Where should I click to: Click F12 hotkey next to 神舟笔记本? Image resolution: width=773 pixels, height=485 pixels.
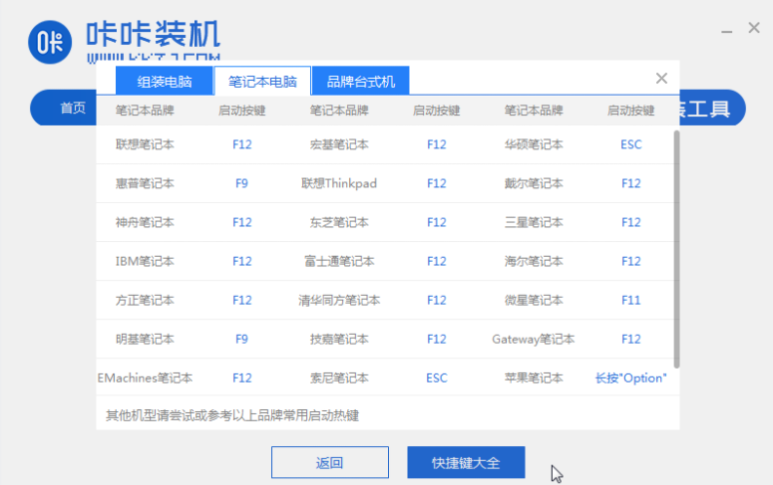(x=242, y=222)
